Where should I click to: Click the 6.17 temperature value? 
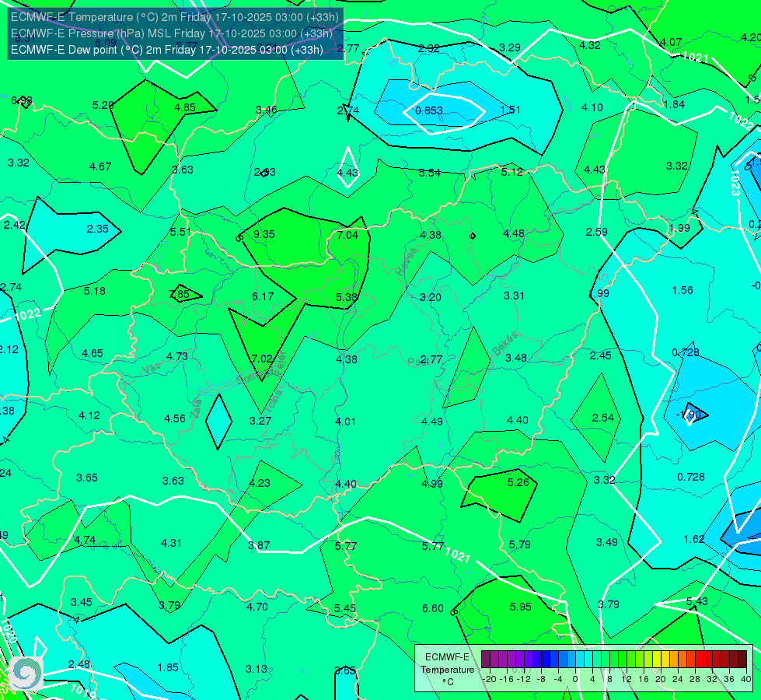tap(263, 296)
